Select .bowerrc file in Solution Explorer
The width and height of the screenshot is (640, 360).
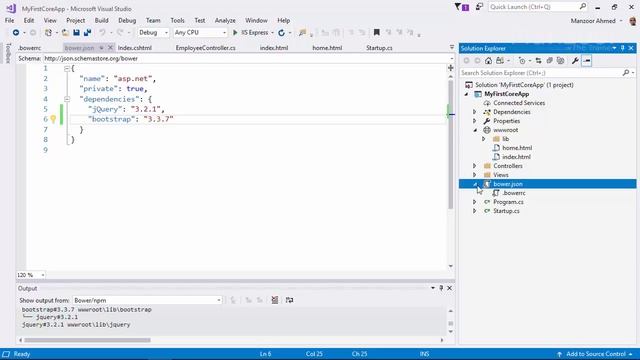click(x=513, y=193)
